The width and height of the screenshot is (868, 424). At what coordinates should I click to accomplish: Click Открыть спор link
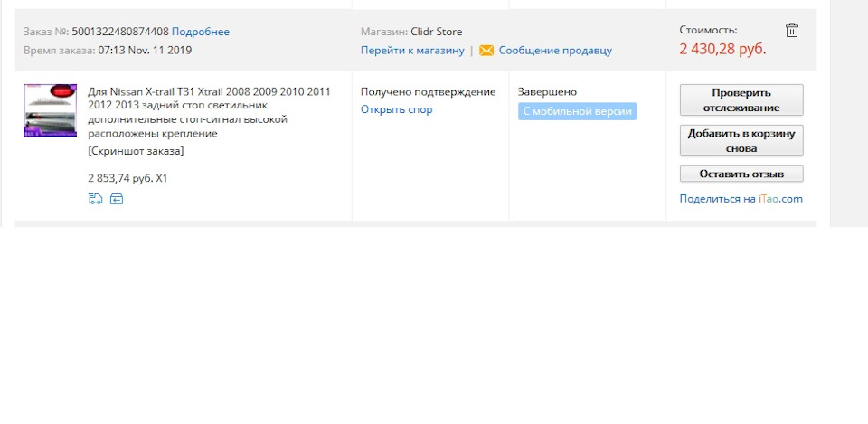pos(396,109)
